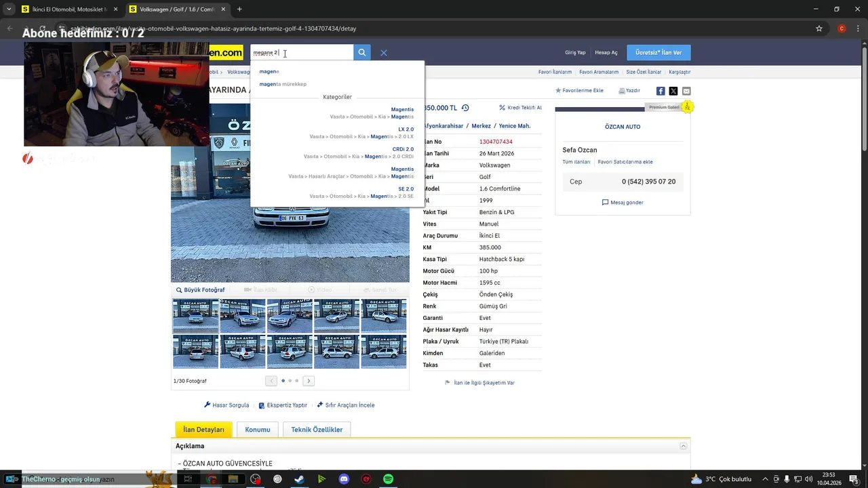Open Size Özel İlanlar link

pyautogui.click(x=644, y=72)
